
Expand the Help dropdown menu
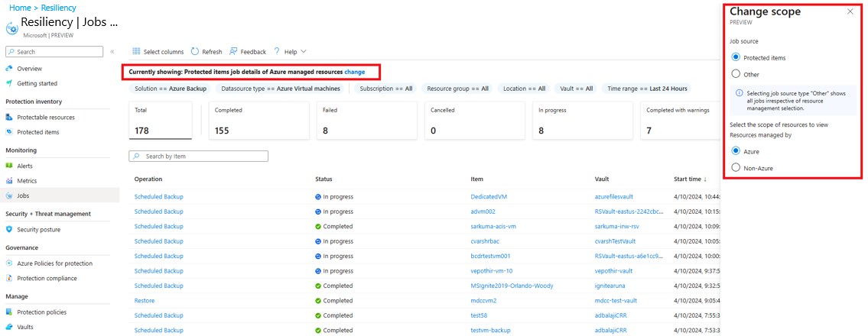[290, 51]
